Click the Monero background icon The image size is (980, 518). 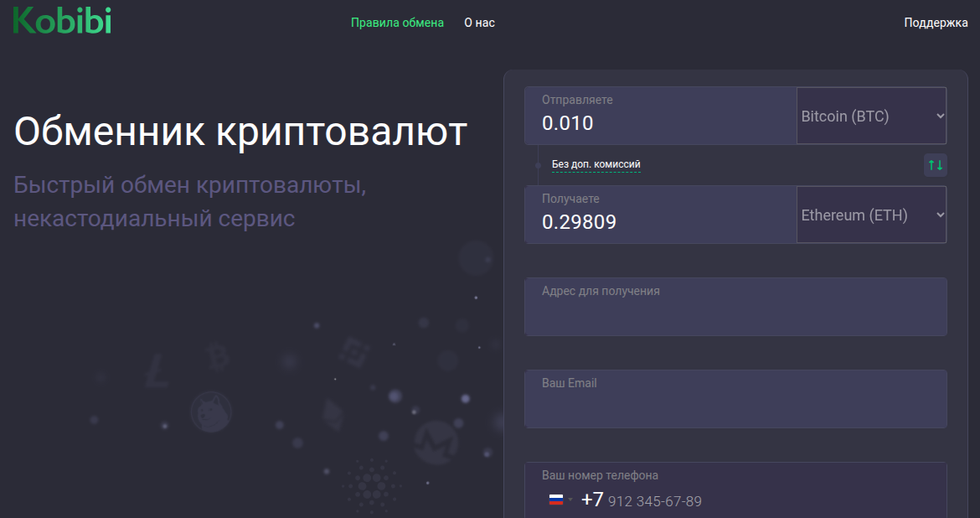click(x=436, y=442)
